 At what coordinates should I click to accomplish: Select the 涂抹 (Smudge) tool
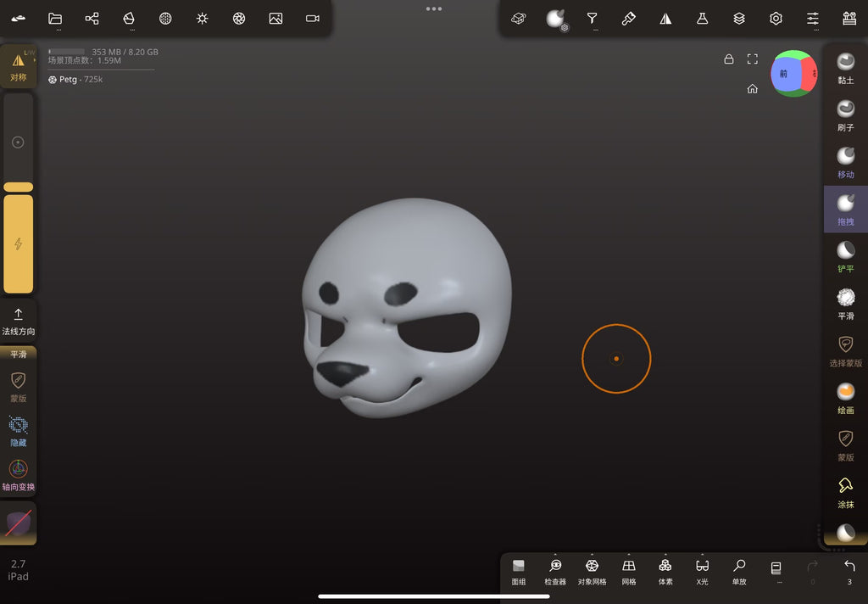(845, 492)
